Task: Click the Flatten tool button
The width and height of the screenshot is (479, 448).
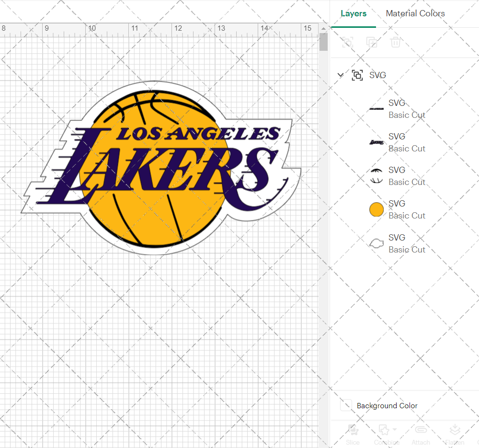Action: click(455, 435)
